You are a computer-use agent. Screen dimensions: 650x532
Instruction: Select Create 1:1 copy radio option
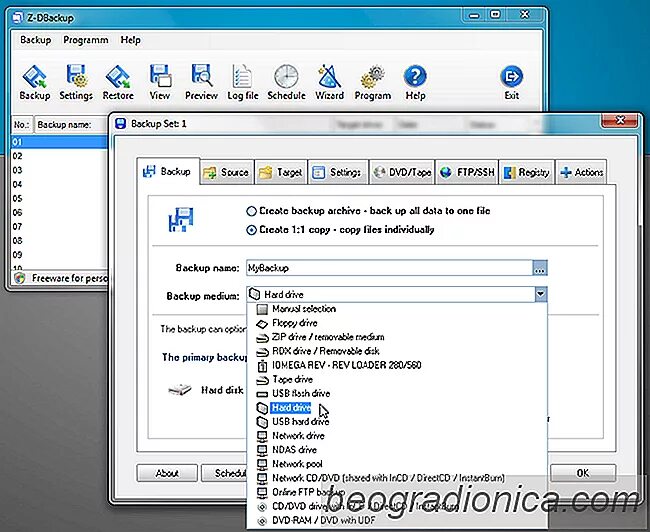tap(251, 230)
